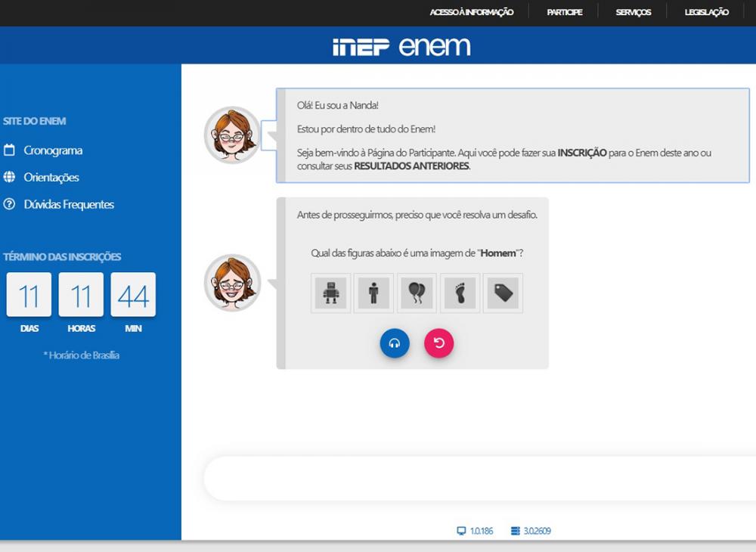Click Nanda's avatar beside the welcome message
756x552 pixels.
(232, 135)
